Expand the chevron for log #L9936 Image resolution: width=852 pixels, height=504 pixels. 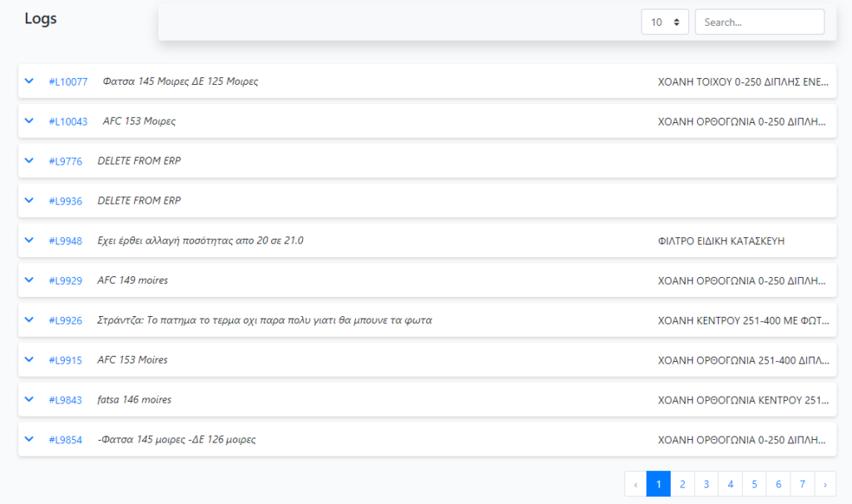29,200
